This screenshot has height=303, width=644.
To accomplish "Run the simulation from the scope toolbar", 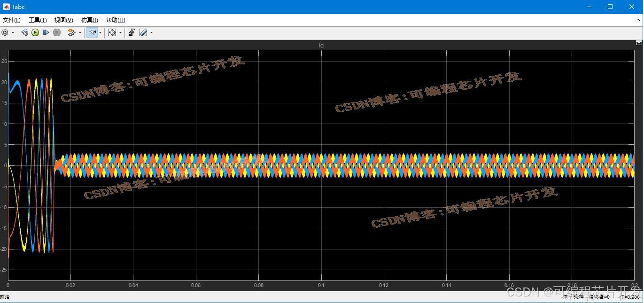I will tap(35, 32).
